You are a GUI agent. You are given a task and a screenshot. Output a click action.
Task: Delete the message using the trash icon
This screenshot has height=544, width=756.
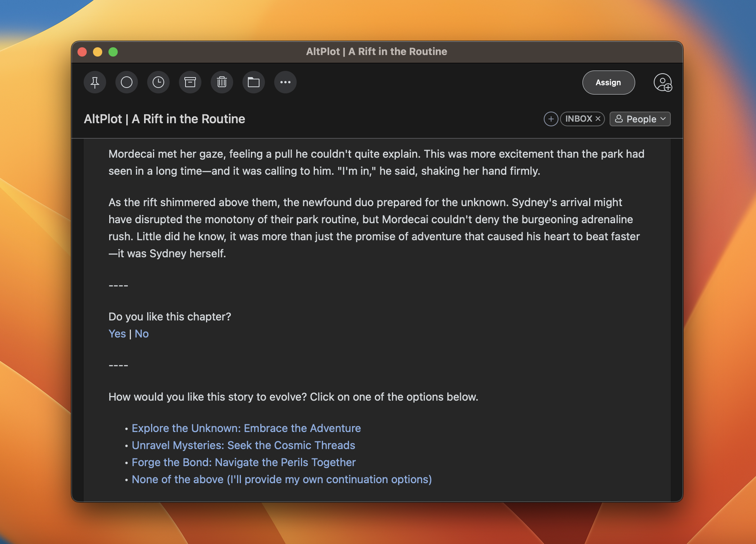pyautogui.click(x=222, y=82)
